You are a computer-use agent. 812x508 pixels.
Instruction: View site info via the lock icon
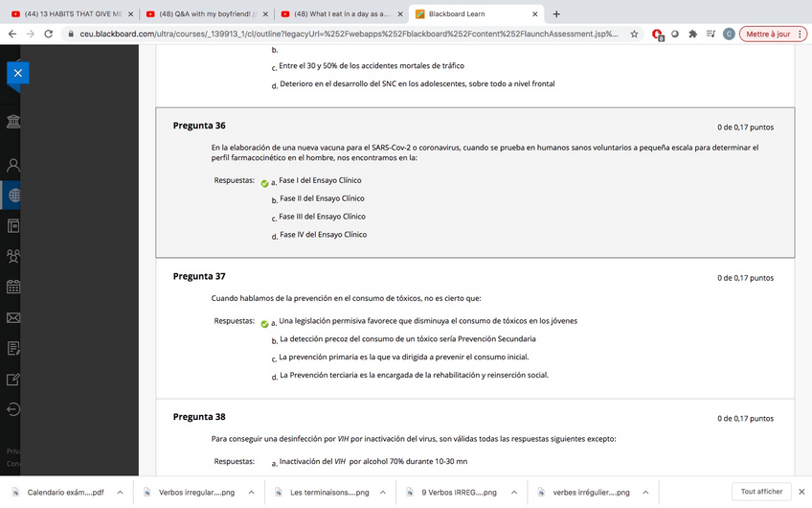pyautogui.click(x=71, y=35)
